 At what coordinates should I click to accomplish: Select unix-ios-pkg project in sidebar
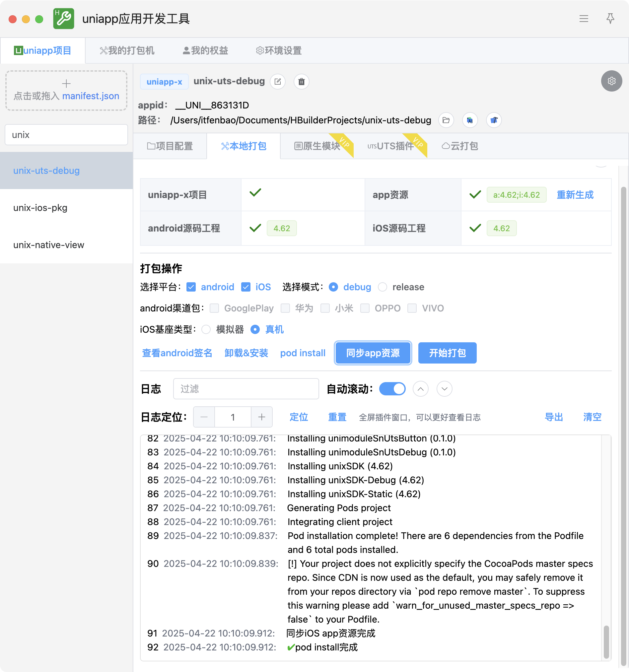point(66,208)
